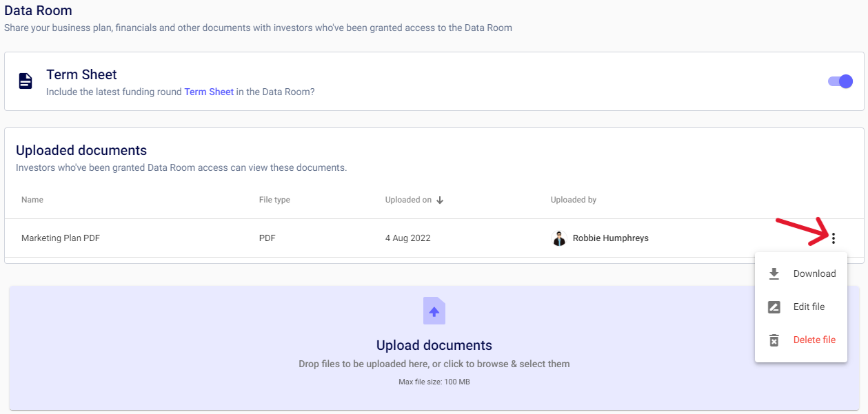Toggle the Term Sheet inclusion switch
Image resolution: width=868 pixels, height=414 pixels.
coord(840,81)
